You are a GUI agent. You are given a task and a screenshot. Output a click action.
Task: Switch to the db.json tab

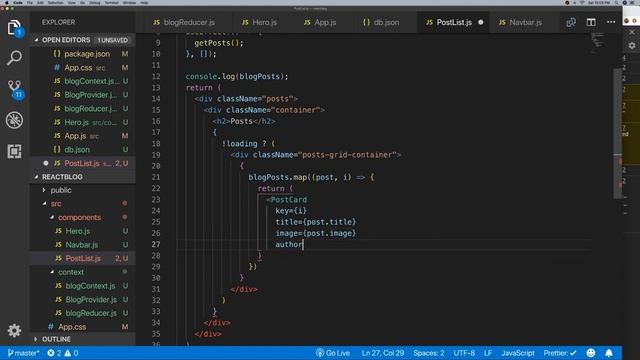tap(381, 22)
